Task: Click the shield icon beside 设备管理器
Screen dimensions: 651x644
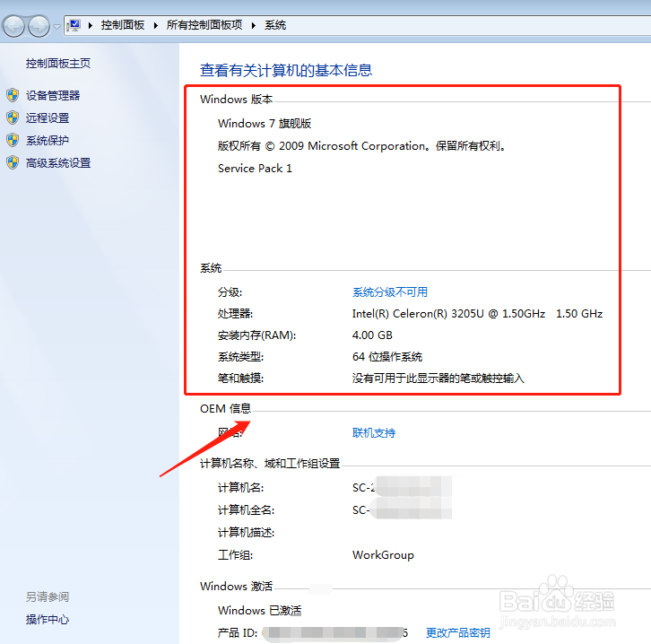Action: [13, 95]
